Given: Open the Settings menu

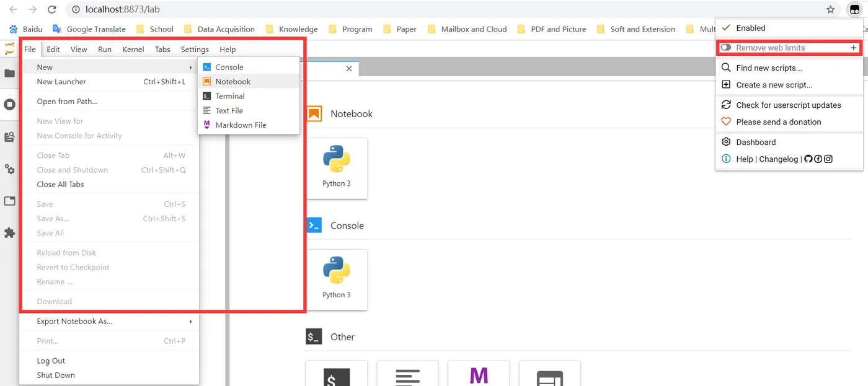Looking at the screenshot, I should point(195,50).
